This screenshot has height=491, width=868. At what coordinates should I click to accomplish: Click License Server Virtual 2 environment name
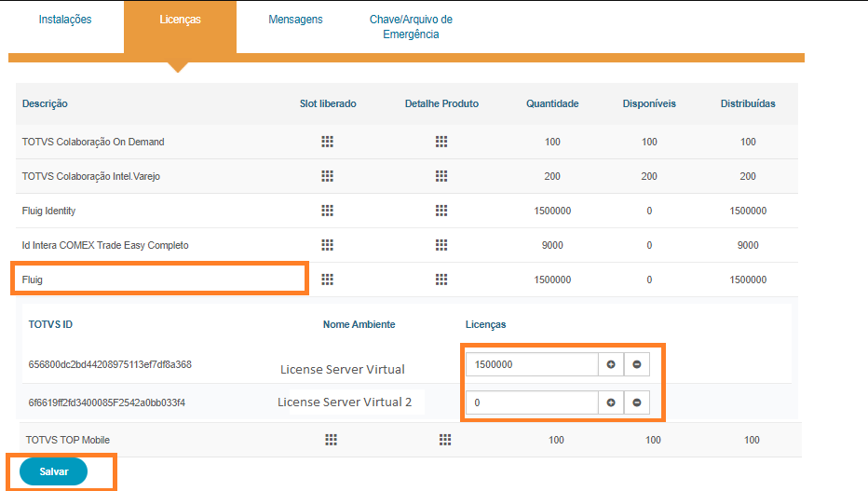click(x=345, y=402)
